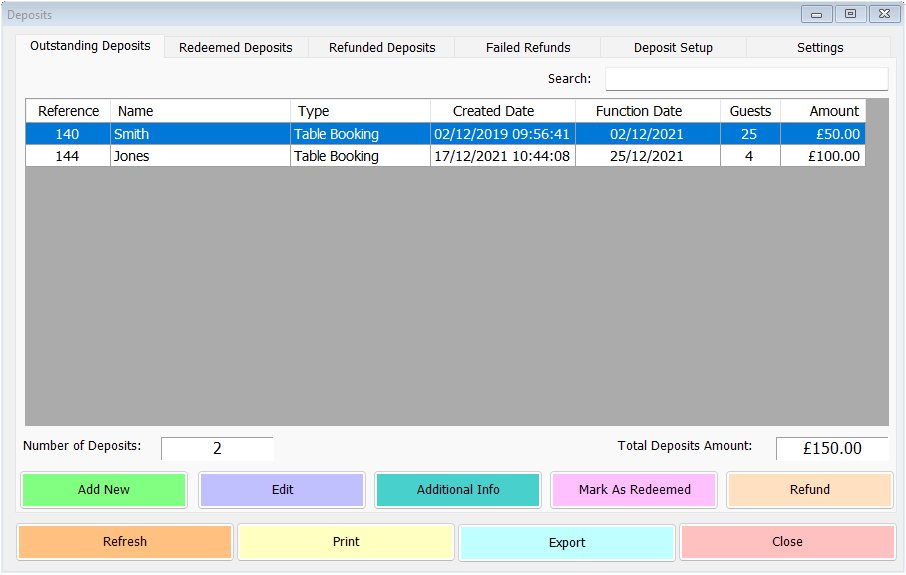Sort by the Name column header

200,111
